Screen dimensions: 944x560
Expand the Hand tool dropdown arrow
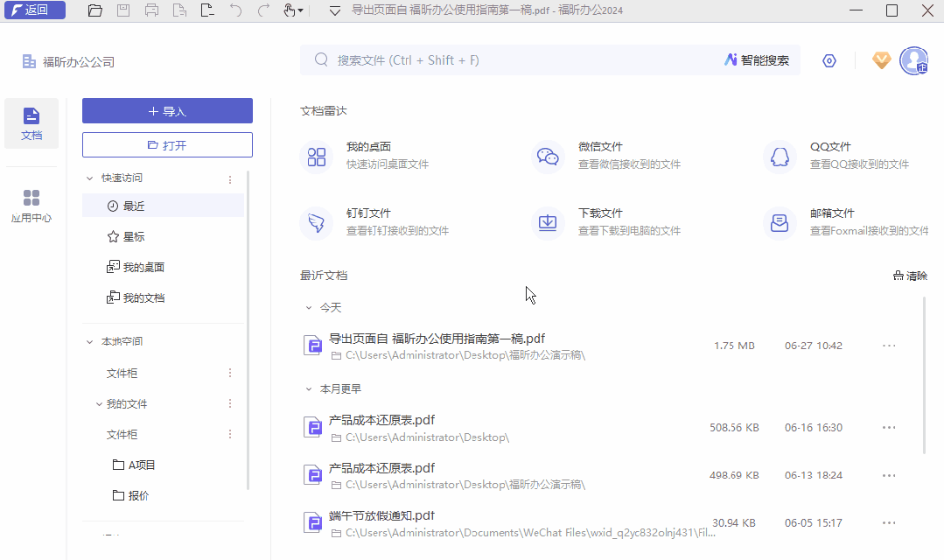click(x=301, y=10)
